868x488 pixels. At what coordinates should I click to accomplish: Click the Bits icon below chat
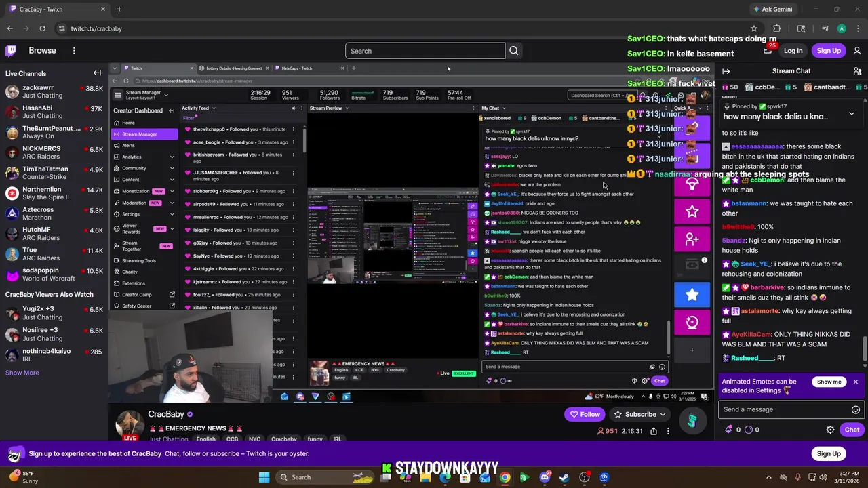[729, 430]
